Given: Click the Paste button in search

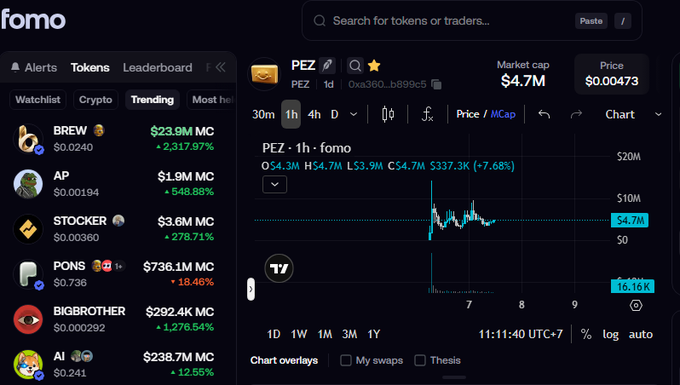Looking at the screenshot, I should coord(591,21).
